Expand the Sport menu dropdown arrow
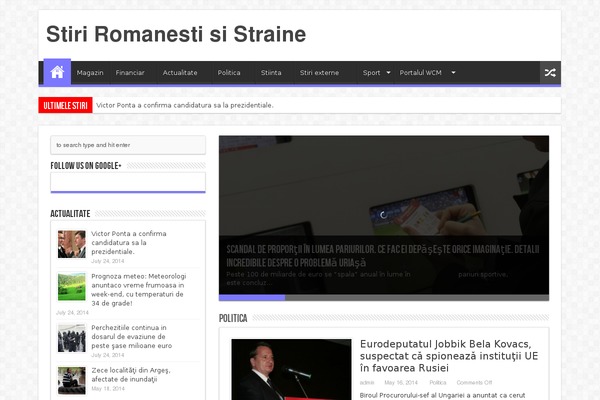Viewport: 600px width, 400px height. [388, 72]
